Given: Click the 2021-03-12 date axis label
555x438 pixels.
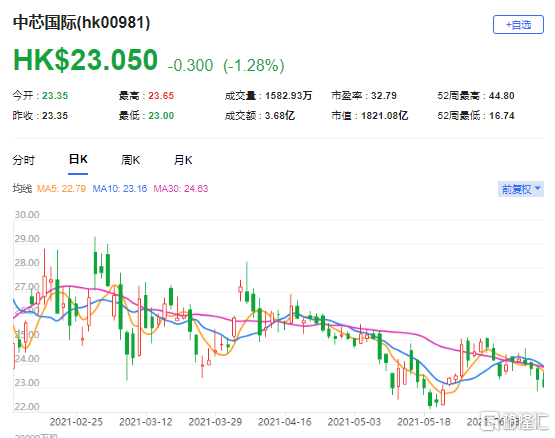Looking at the screenshot, I should click(x=145, y=422).
